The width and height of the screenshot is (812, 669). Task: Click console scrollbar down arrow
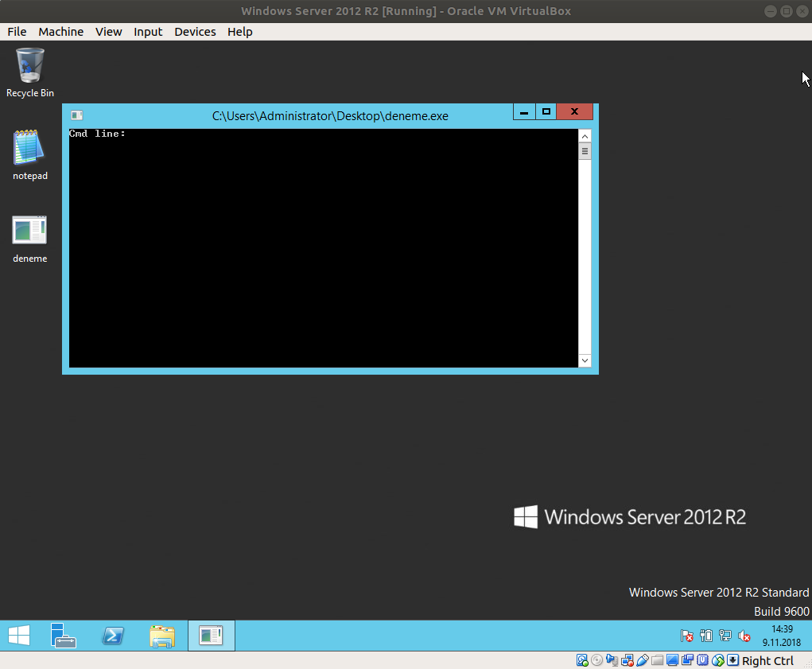click(x=585, y=360)
